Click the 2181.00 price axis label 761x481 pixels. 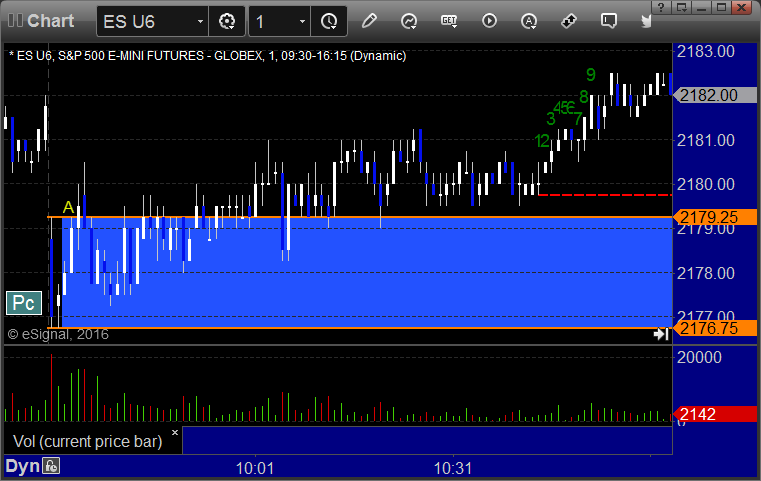pos(706,140)
